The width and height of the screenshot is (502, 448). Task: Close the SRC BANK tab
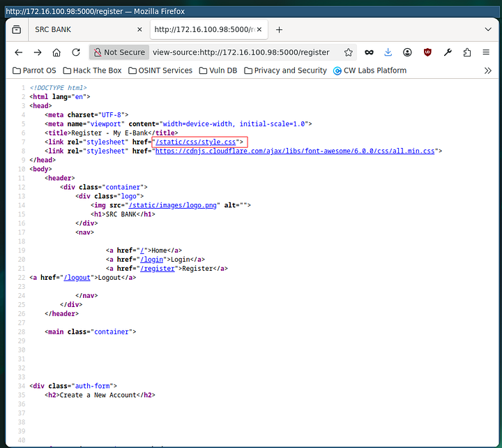(x=139, y=29)
